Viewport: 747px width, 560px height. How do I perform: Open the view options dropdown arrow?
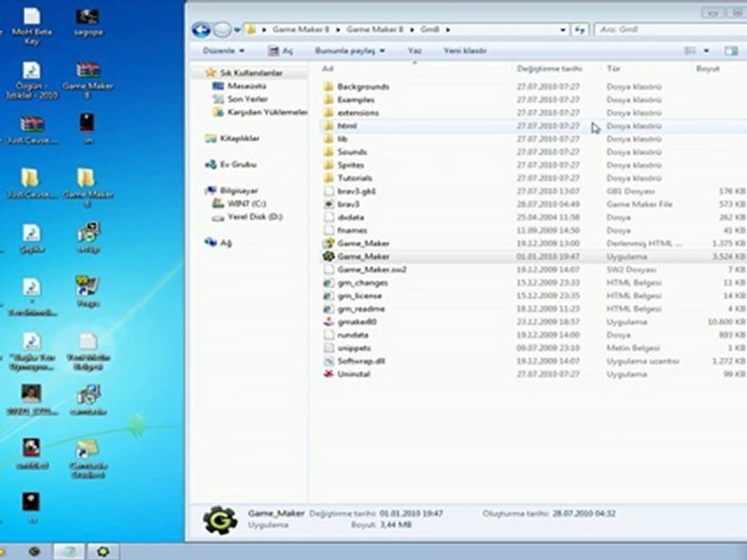(x=706, y=51)
